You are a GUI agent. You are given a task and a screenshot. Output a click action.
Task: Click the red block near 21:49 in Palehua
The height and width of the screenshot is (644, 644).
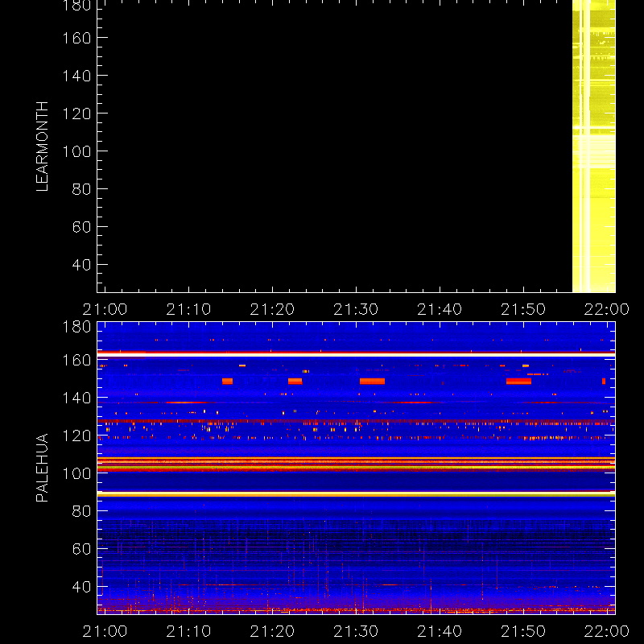tap(518, 381)
